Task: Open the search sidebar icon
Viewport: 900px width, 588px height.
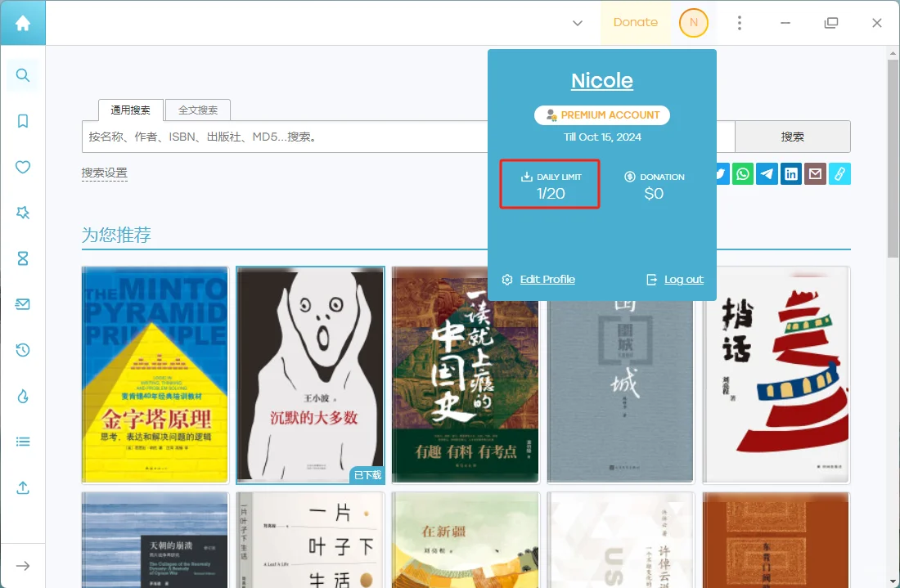Action: pyautogui.click(x=22, y=75)
